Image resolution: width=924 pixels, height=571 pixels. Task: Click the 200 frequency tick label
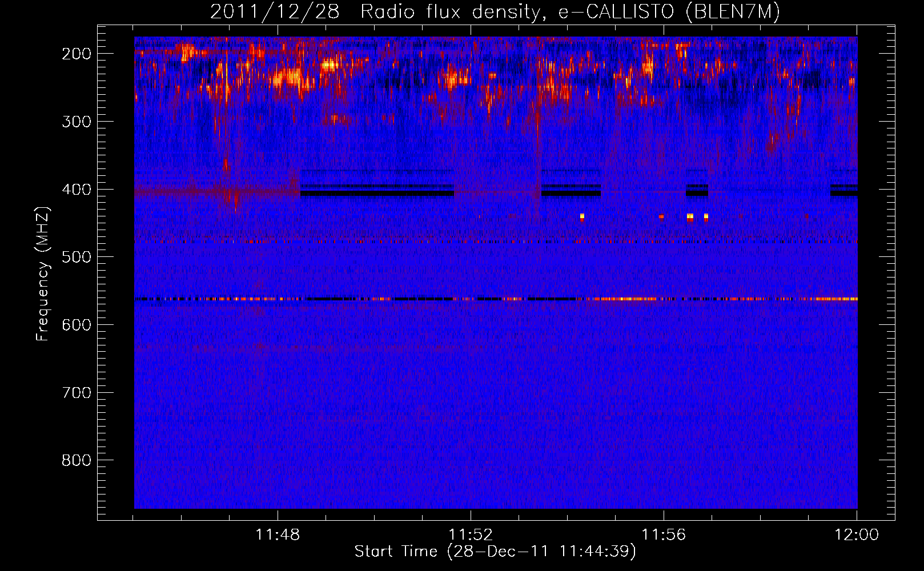[77, 54]
